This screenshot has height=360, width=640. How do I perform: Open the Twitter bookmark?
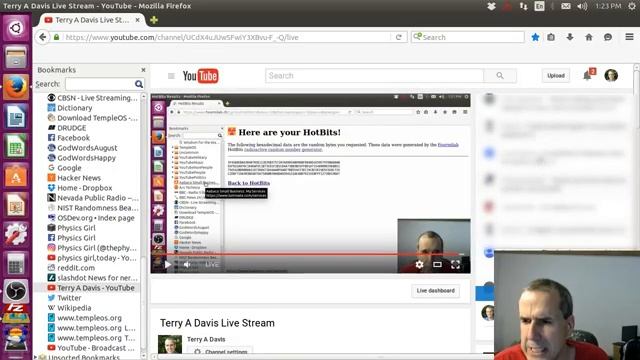64,298
